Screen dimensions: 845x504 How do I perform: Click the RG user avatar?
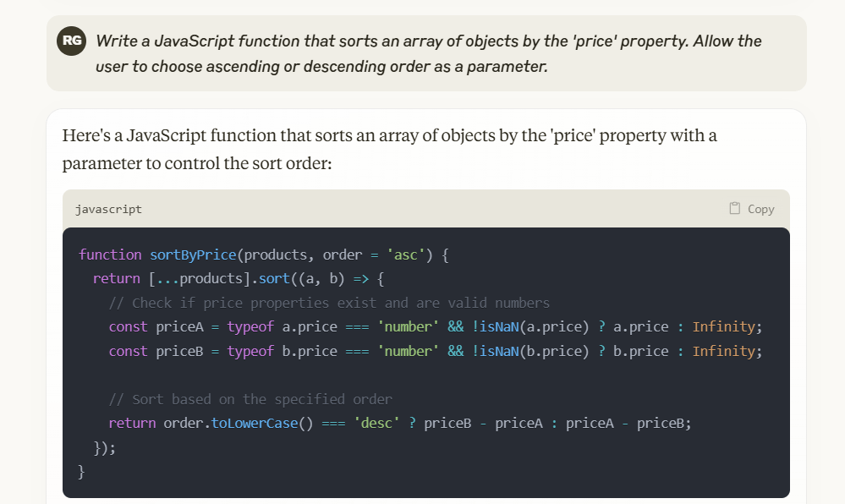pyautogui.click(x=72, y=41)
